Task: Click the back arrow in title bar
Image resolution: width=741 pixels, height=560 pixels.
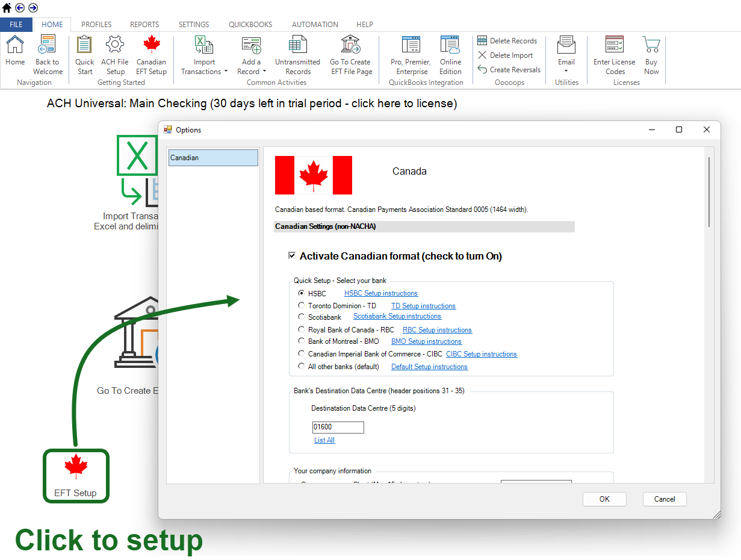Action: pos(20,8)
